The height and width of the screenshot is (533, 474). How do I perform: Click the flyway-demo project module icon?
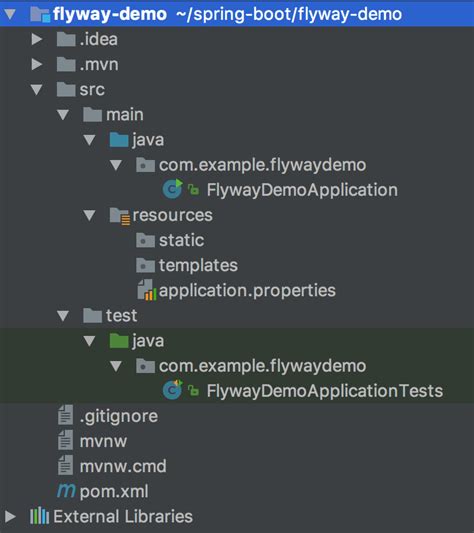point(40,14)
